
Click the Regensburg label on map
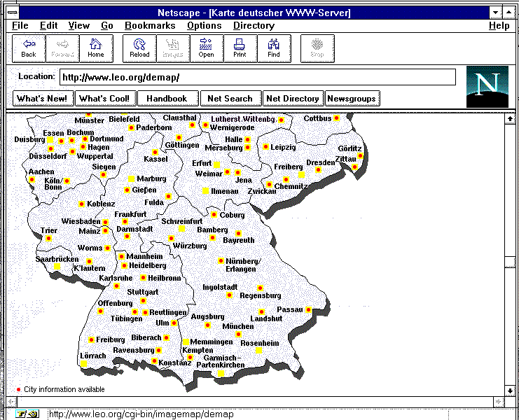261,295
